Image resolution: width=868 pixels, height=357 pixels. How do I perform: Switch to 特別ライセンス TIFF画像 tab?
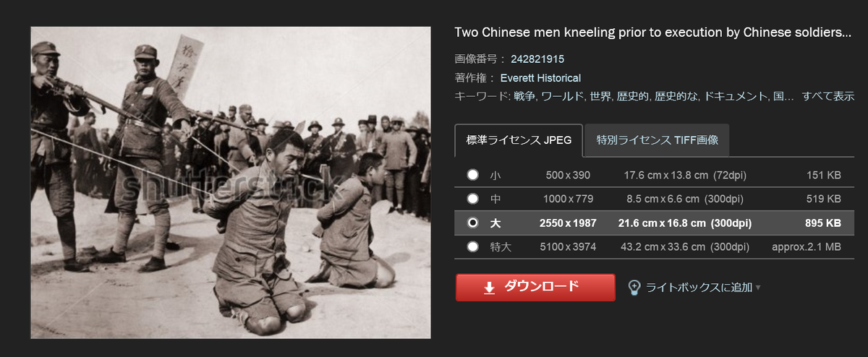[x=658, y=140]
